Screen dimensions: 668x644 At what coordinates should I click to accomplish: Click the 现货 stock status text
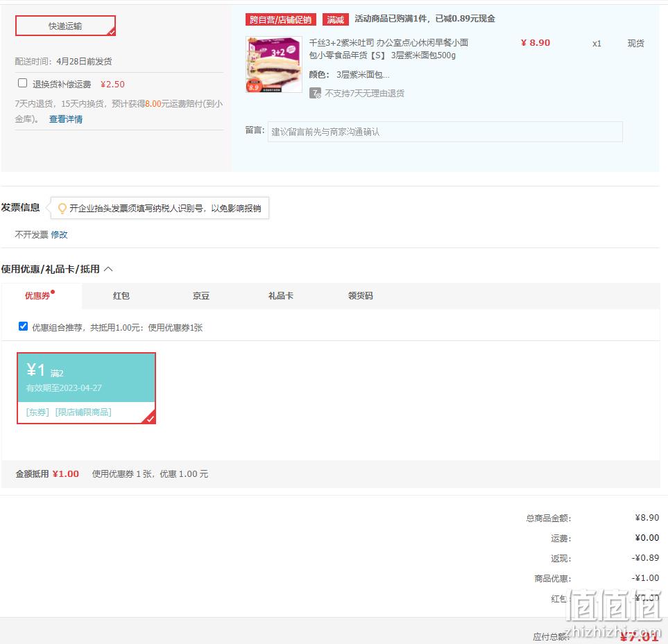pos(635,44)
